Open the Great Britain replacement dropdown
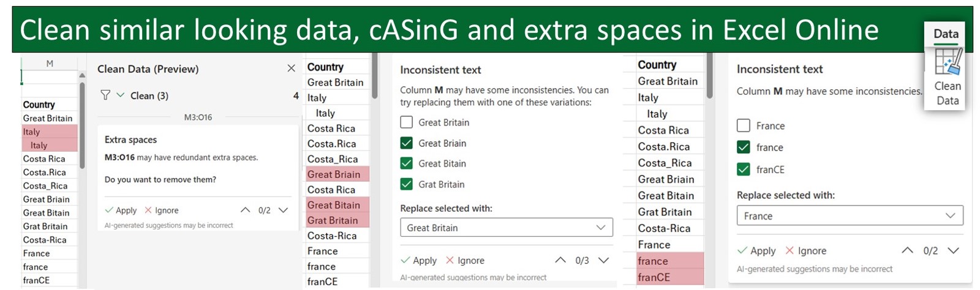The width and height of the screenshot is (980, 290). pyautogui.click(x=506, y=228)
